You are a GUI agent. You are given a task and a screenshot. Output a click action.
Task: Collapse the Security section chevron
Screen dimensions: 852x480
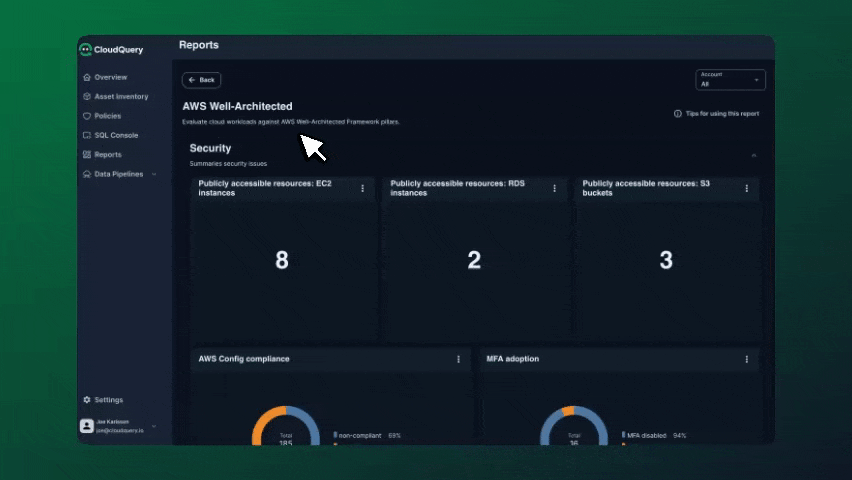(754, 155)
